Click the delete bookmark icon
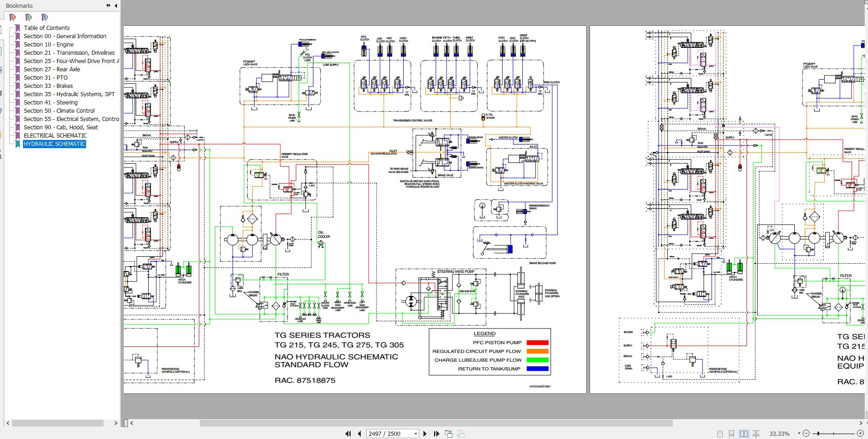This screenshot has height=439, width=868. pyautogui.click(x=13, y=17)
